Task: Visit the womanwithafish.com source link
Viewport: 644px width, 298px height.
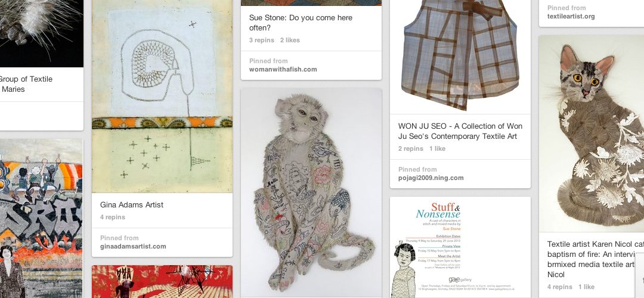Action: (283, 69)
